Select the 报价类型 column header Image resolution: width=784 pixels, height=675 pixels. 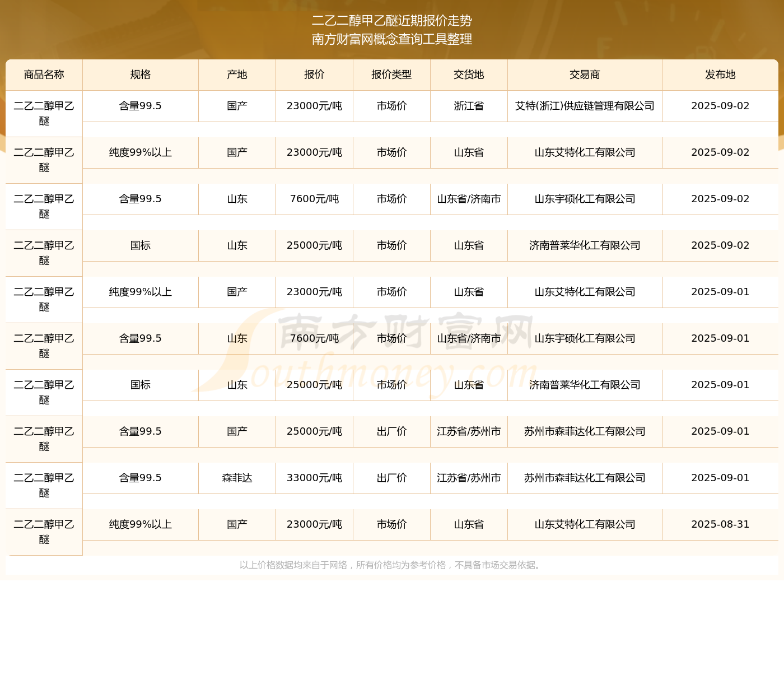pos(391,75)
